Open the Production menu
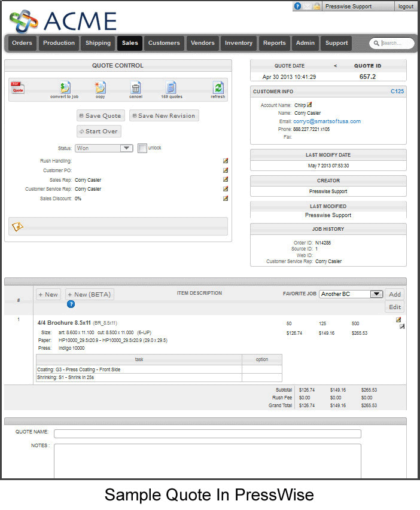Viewport: 420px width, 510px height. [59, 43]
